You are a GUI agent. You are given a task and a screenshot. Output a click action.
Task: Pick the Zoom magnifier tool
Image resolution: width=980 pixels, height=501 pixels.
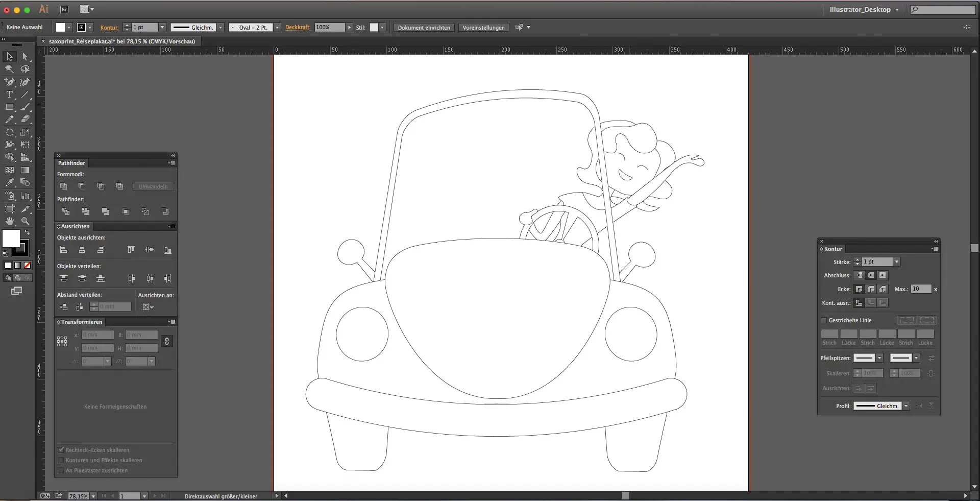pyautogui.click(x=25, y=221)
